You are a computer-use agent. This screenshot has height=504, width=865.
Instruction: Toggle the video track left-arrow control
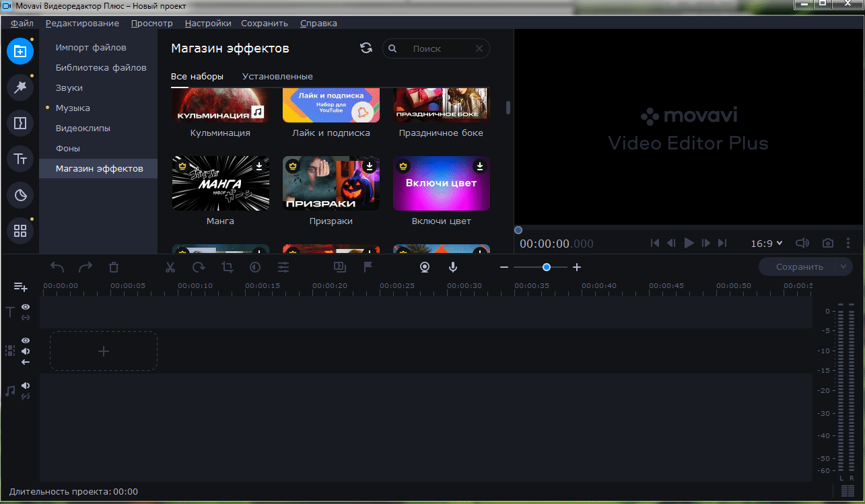26,362
